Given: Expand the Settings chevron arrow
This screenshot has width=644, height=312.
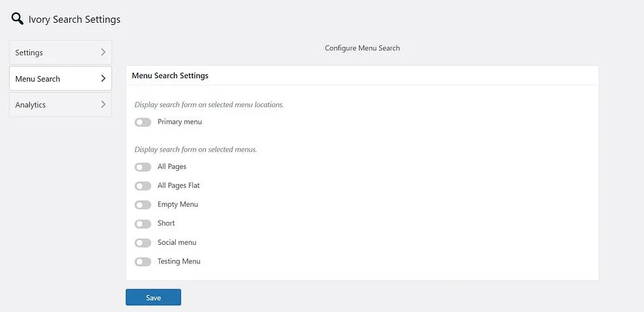Looking at the screenshot, I should (103, 53).
